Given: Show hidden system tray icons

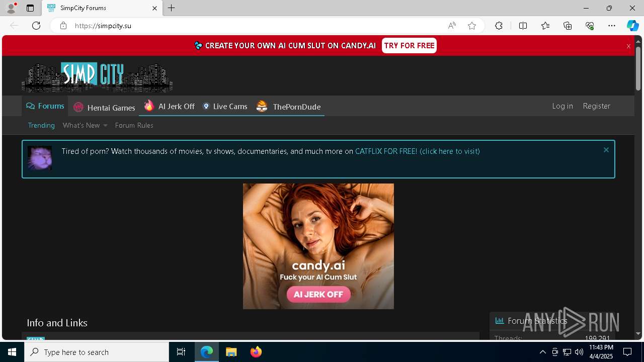Looking at the screenshot, I should pos(543,352).
